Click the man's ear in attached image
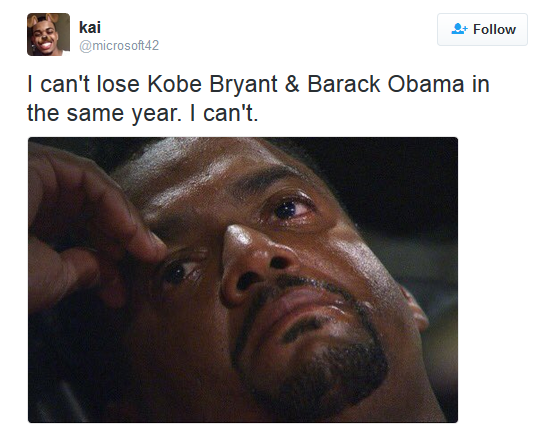Viewport: 557px width, 428px height. pos(414,309)
